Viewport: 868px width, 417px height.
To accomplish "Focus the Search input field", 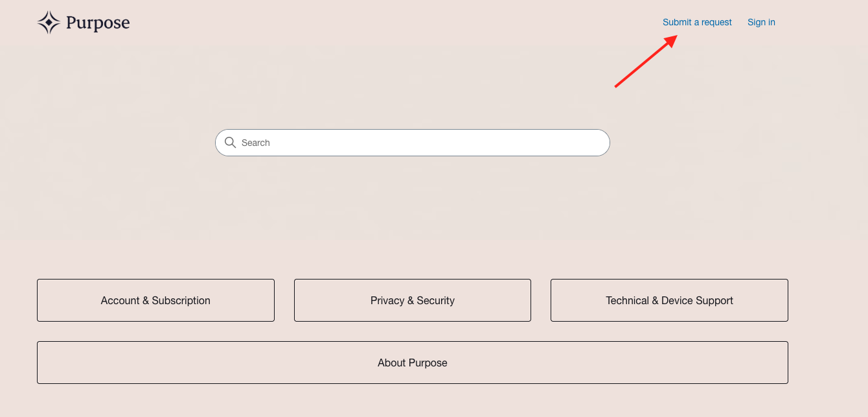I will click(421, 143).
